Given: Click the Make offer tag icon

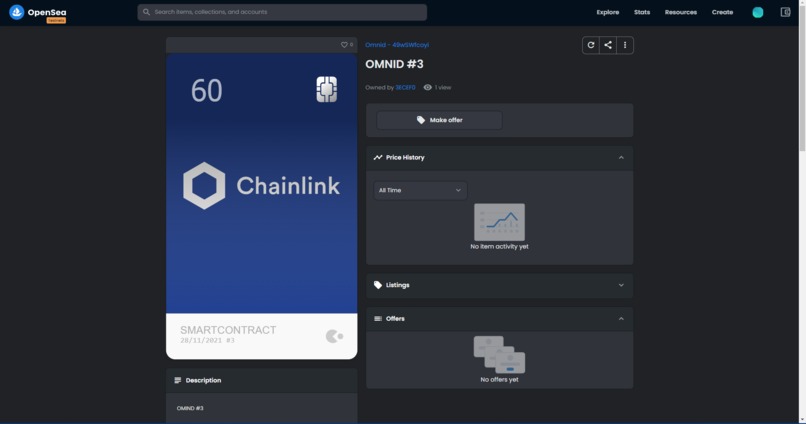Looking at the screenshot, I should pos(420,120).
